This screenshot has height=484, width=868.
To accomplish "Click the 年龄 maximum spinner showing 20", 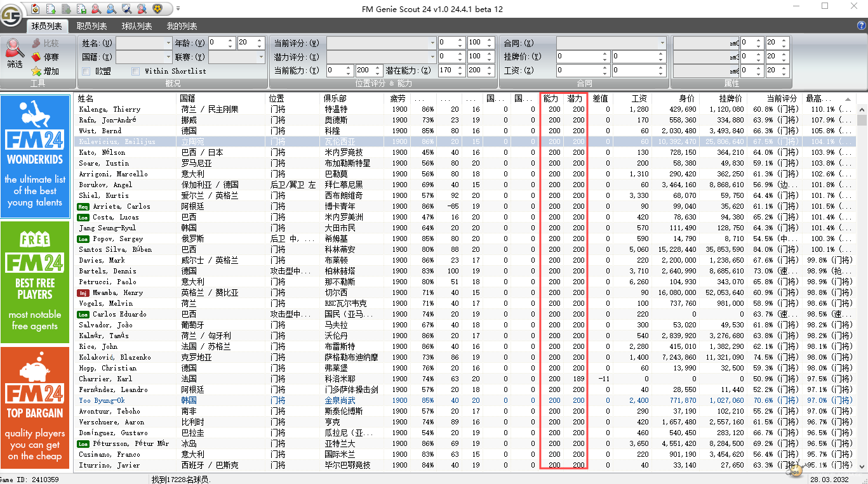I will (x=250, y=43).
